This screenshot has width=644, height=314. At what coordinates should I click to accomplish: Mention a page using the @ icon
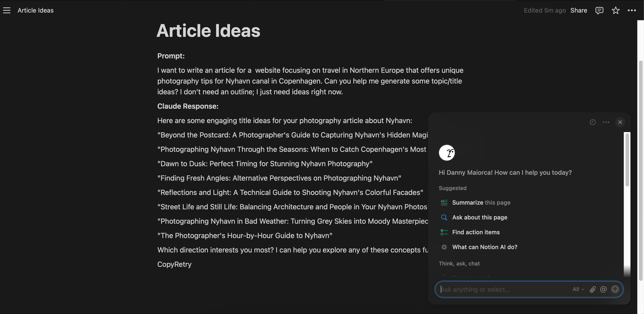tap(603, 289)
